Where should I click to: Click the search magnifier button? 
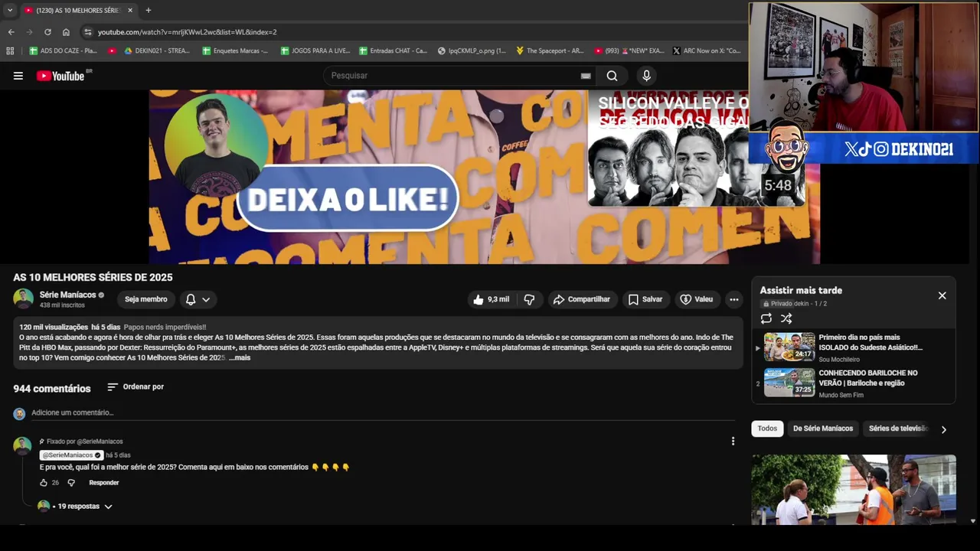click(x=612, y=76)
